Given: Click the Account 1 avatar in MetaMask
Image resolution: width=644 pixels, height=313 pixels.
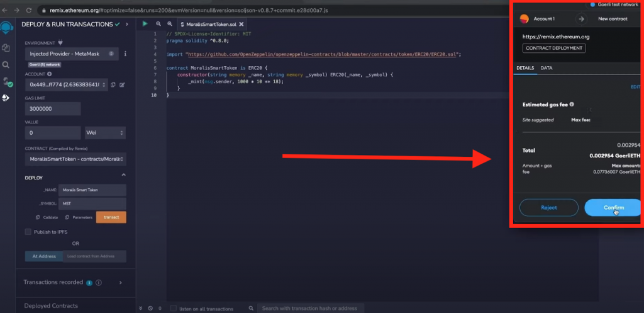Looking at the screenshot, I should (524, 19).
